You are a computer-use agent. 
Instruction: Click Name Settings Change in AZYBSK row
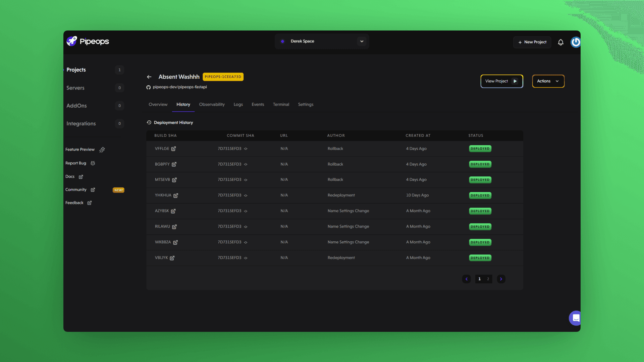[348, 211]
